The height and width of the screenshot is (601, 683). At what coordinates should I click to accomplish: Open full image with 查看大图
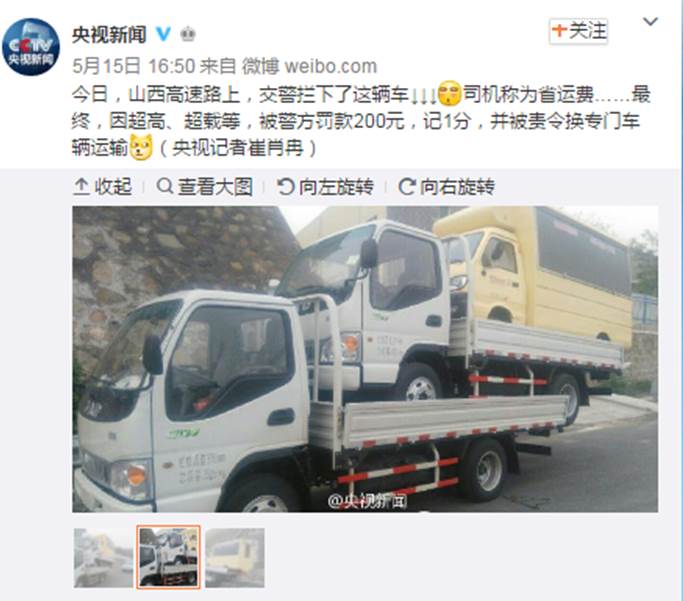point(204,187)
